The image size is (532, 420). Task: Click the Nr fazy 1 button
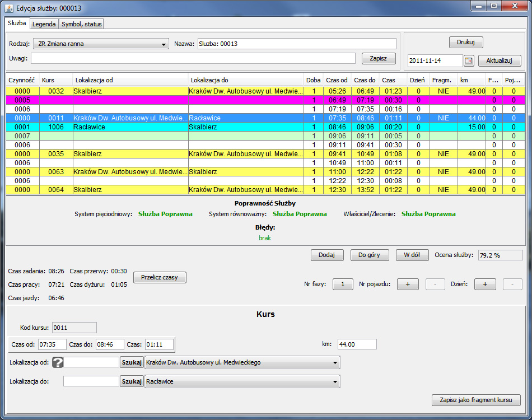coord(343,284)
